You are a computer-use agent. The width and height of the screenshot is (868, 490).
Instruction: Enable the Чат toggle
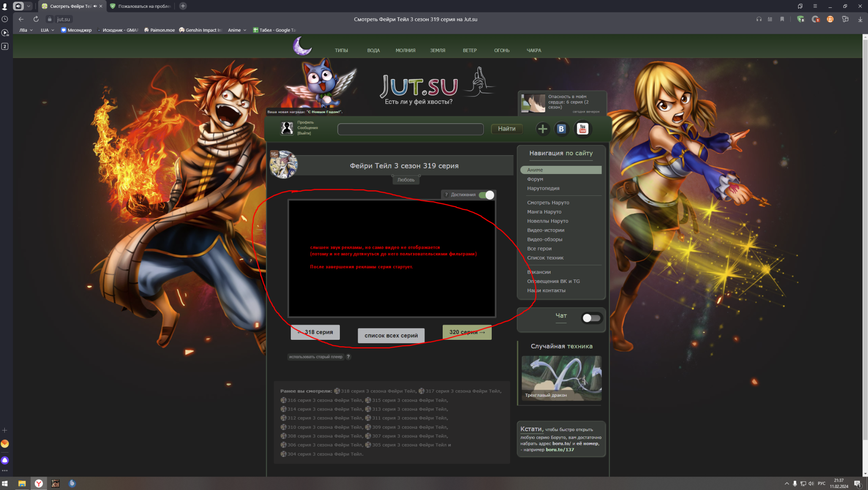click(x=591, y=318)
